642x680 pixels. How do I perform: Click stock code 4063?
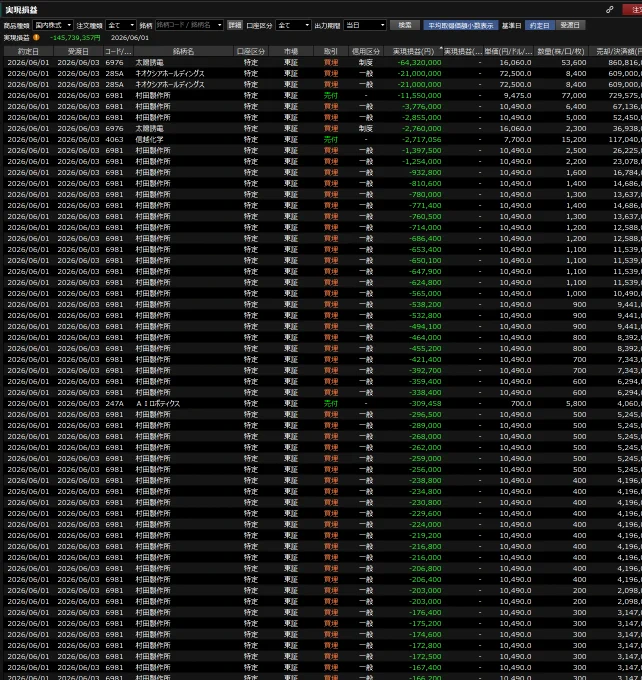click(x=114, y=140)
